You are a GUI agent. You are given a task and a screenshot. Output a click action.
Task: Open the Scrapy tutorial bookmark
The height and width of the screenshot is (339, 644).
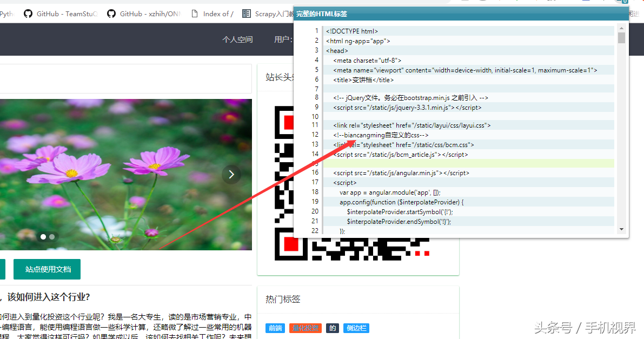[x=269, y=14]
